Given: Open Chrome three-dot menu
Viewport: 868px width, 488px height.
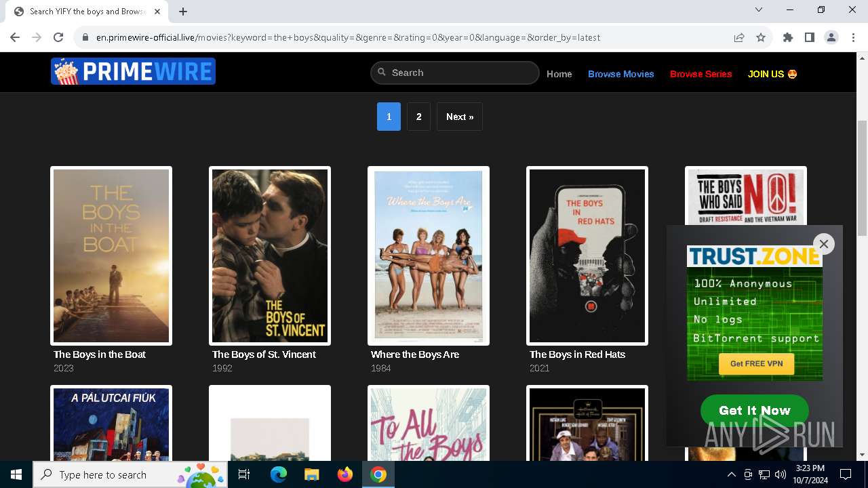Looking at the screenshot, I should coord(853,37).
